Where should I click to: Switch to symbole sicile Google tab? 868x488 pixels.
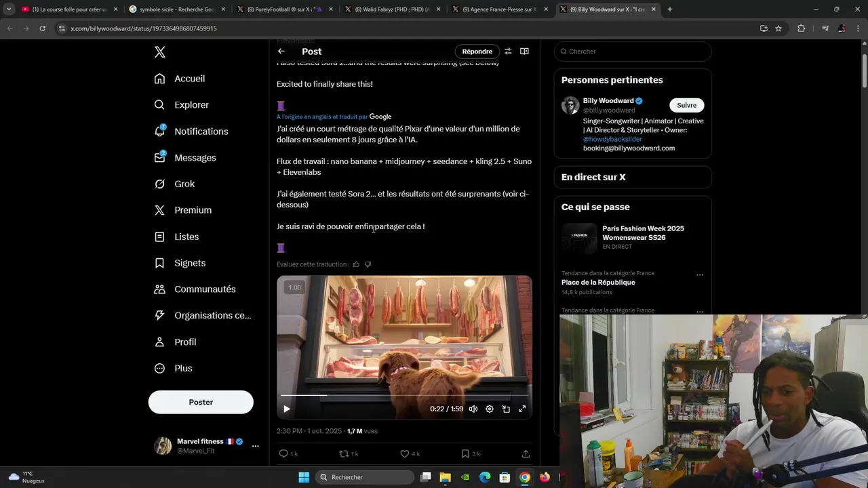pos(176,9)
